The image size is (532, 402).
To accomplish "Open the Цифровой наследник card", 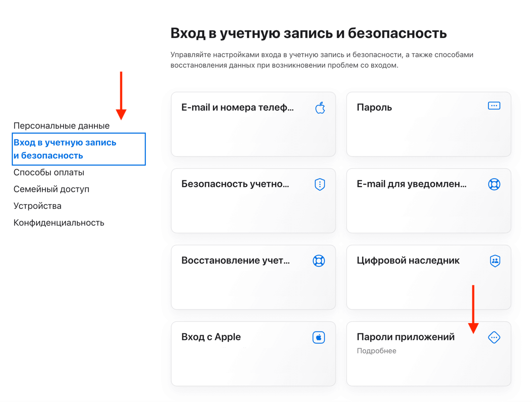I will click(x=429, y=277).
